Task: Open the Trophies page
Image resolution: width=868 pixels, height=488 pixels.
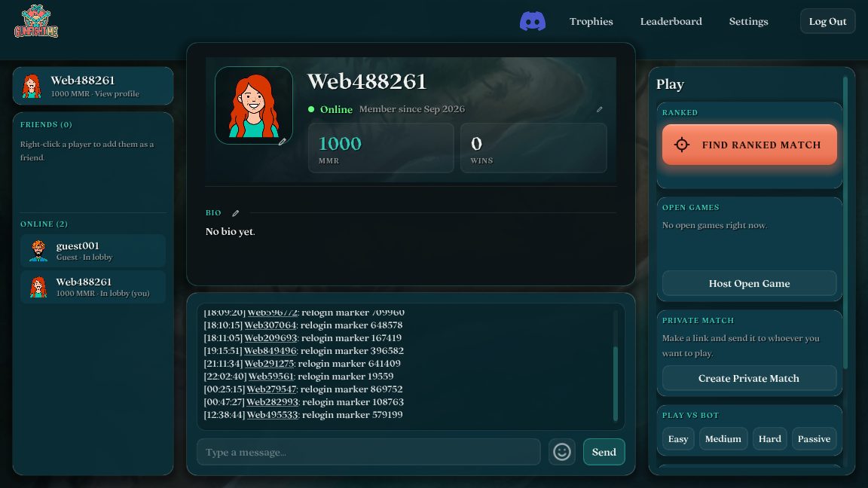Action: point(591,22)
